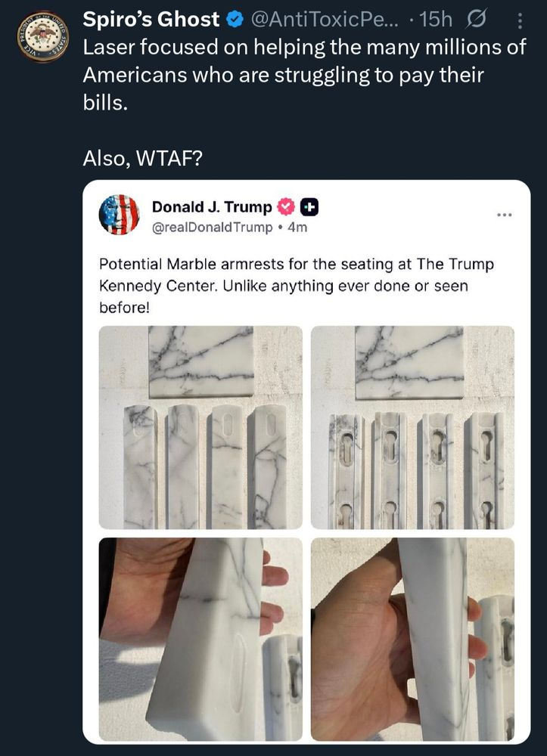
Task: Open the top-right photo showing armrest keyhole slots
Action: click(x=412, y=427)
